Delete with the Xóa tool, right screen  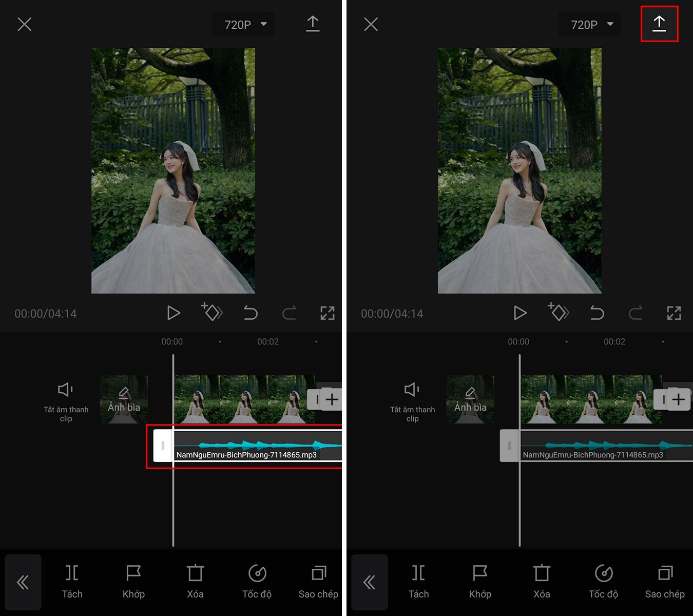(542, 582)
